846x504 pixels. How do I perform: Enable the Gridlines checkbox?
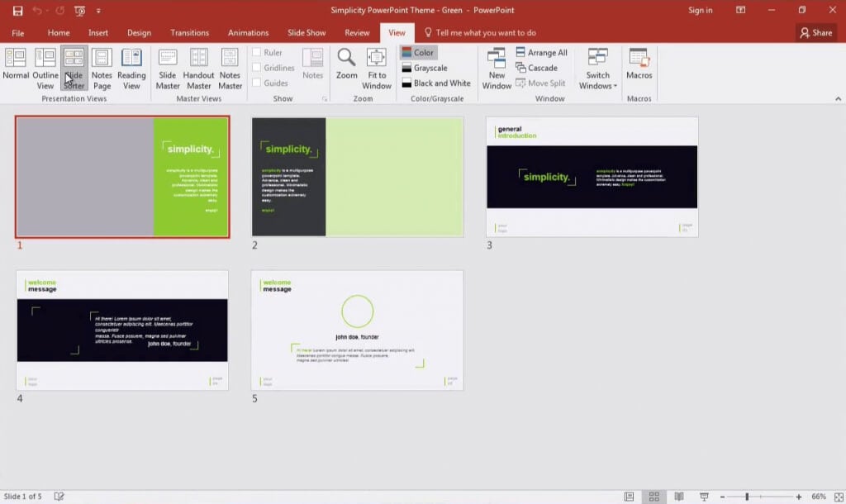[257, 68]
